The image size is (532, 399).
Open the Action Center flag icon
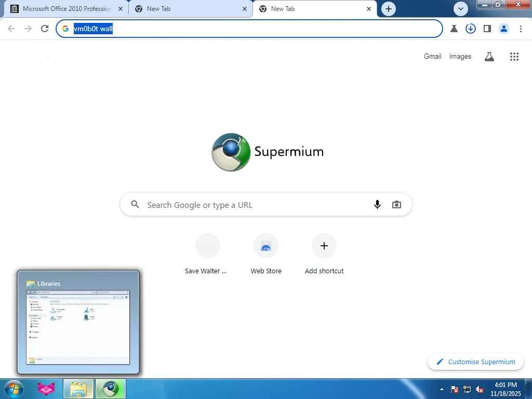(454, 389)
